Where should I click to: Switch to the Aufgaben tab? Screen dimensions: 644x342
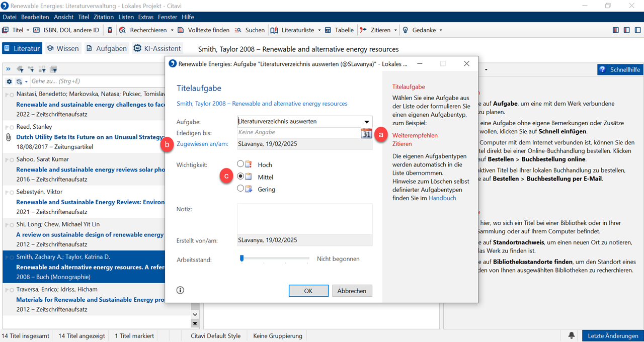106,49
